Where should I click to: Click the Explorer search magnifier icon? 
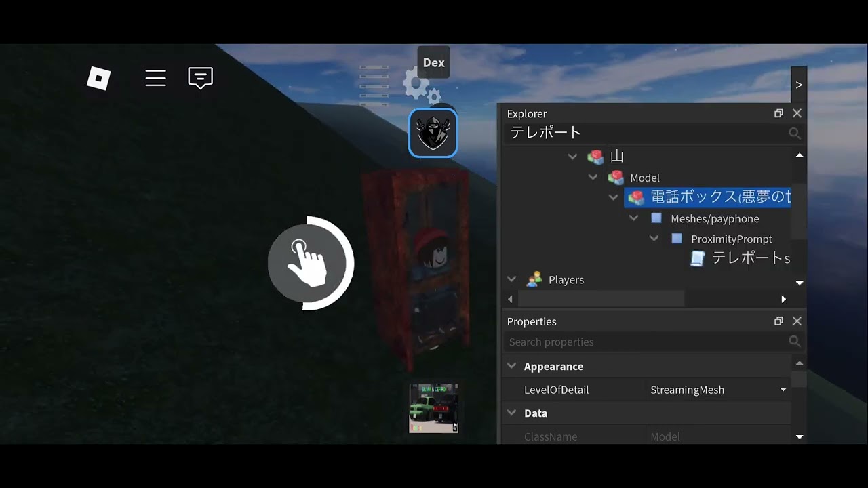pyautogui.click(x=795, y=134)
